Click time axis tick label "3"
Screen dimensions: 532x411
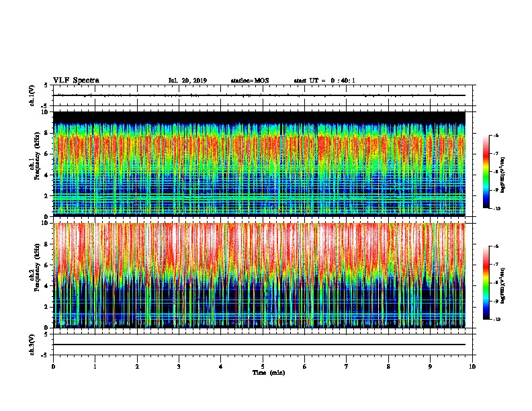(179, 367)
